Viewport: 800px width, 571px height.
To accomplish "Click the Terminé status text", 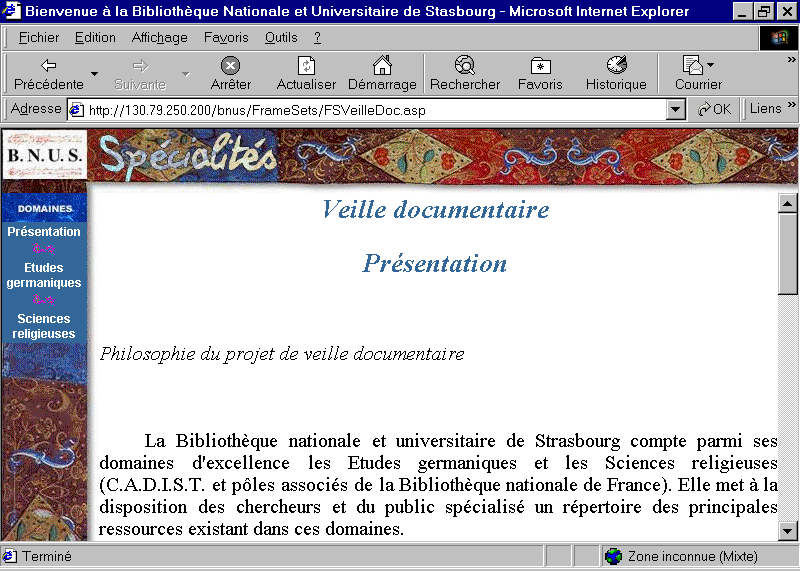I will 46,556.
